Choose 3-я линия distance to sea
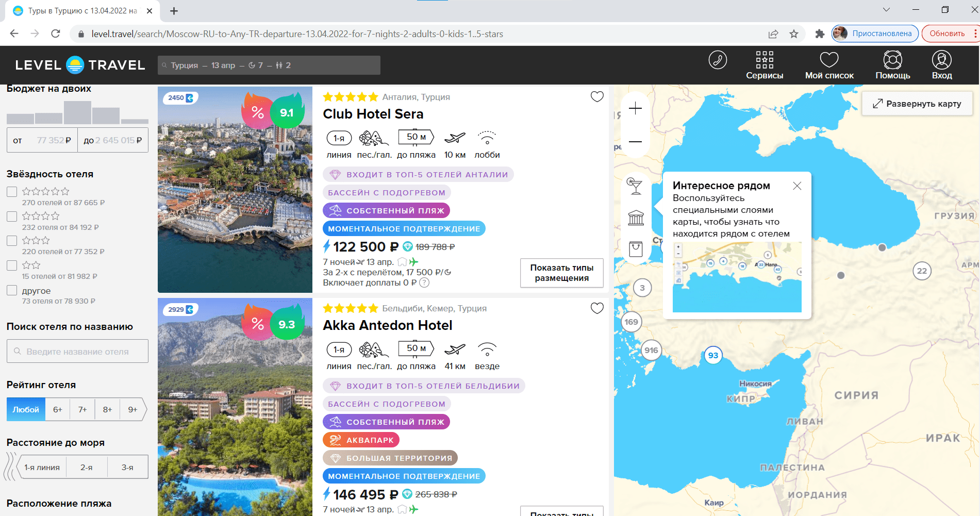980x516 pixels. pyautogui.click(x=127, y=467)
